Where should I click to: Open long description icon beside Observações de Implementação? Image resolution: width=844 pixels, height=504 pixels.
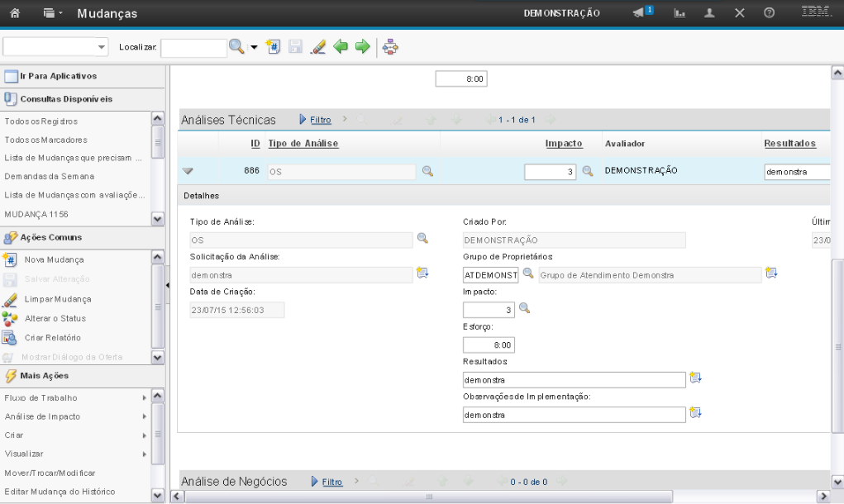pyautogui.click(x=695, y=413)
